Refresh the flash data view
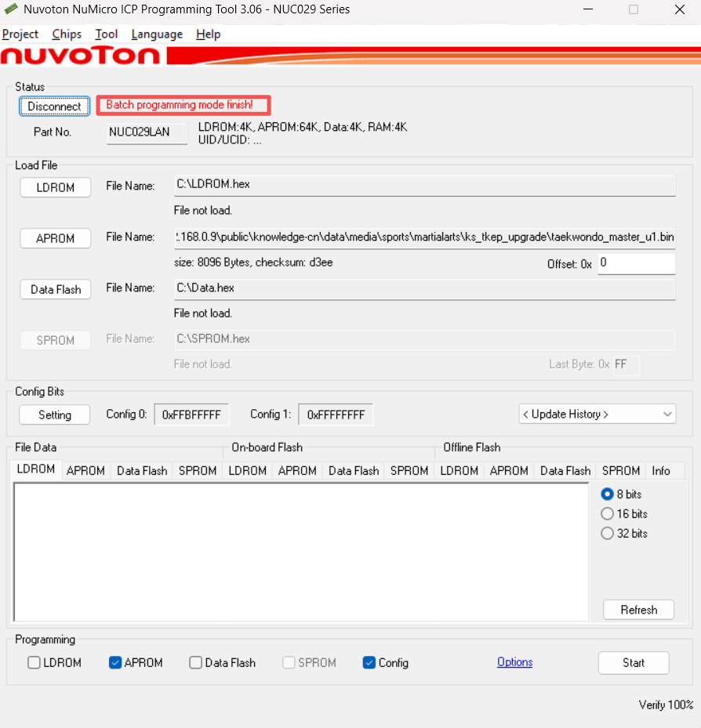This screenshot has height=728, width=701. 638,610
